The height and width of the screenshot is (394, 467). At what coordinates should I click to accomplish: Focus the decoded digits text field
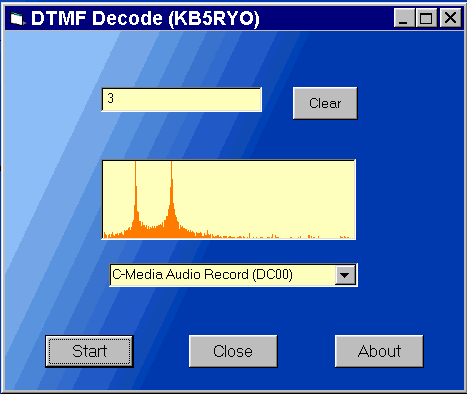[x=182, y=99]
